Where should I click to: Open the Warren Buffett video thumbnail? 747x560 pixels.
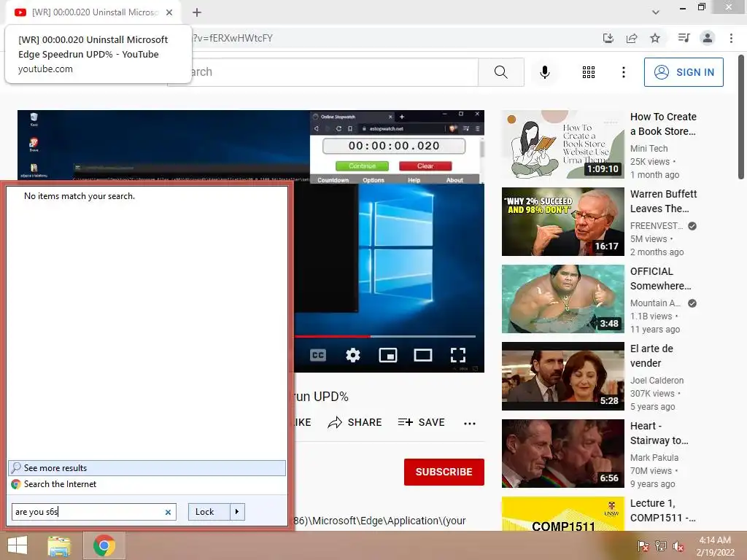click(563, 222)
